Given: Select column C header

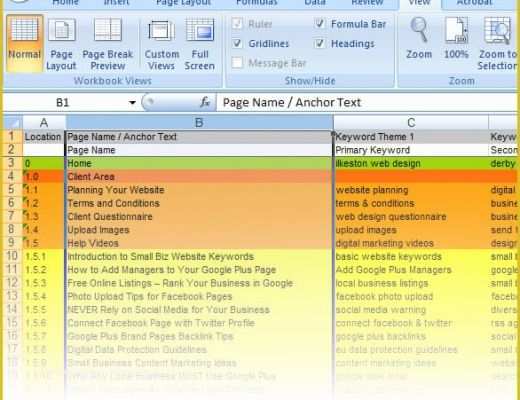Looking at the screenshot, I should [x=411, y=123].
